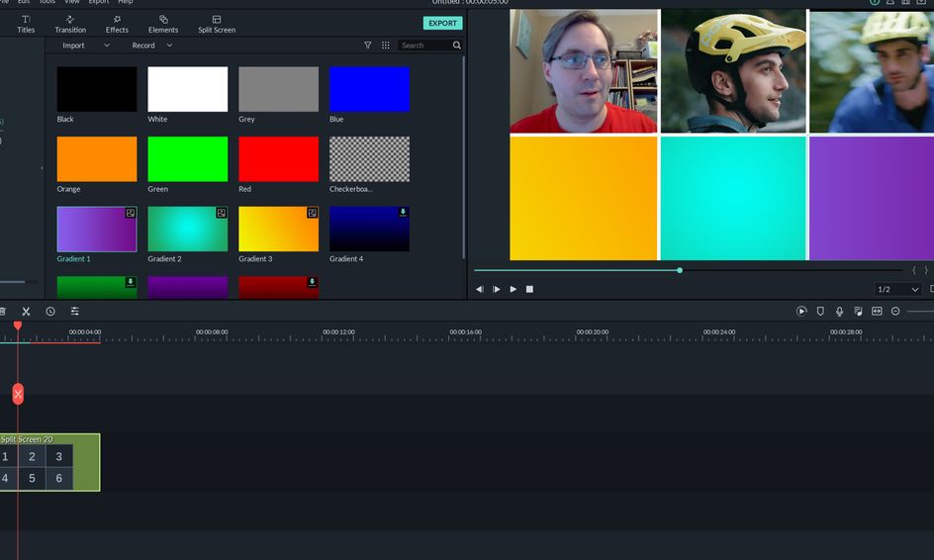Select the Checkerboard sample
Viewport: 934px width, 560px height.
point(369,159)
